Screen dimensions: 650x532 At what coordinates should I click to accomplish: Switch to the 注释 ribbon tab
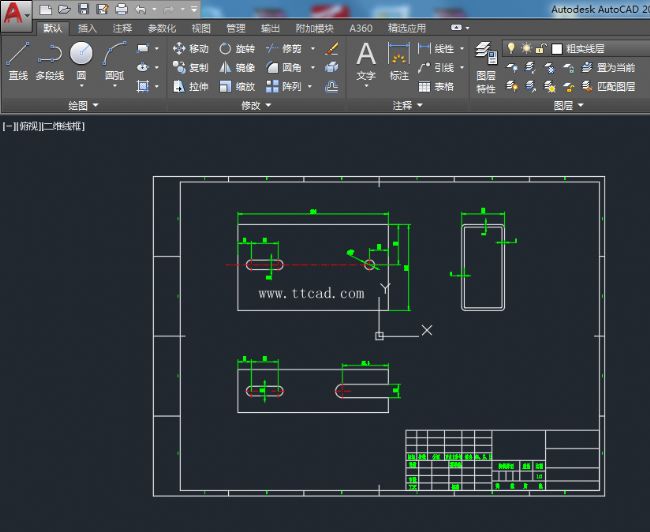(122, 28)
